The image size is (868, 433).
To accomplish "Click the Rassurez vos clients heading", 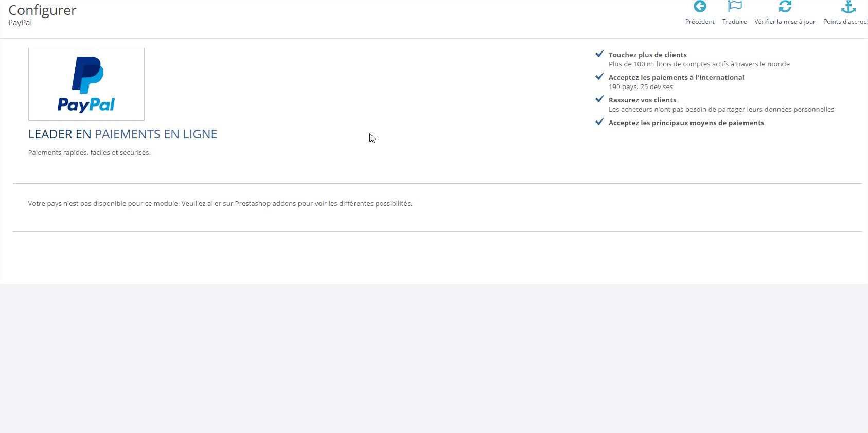I will (x=642, y=100).
